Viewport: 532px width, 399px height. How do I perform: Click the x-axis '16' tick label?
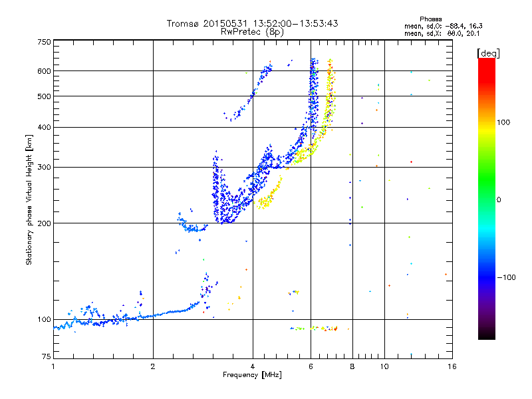(x=452, y=366)
